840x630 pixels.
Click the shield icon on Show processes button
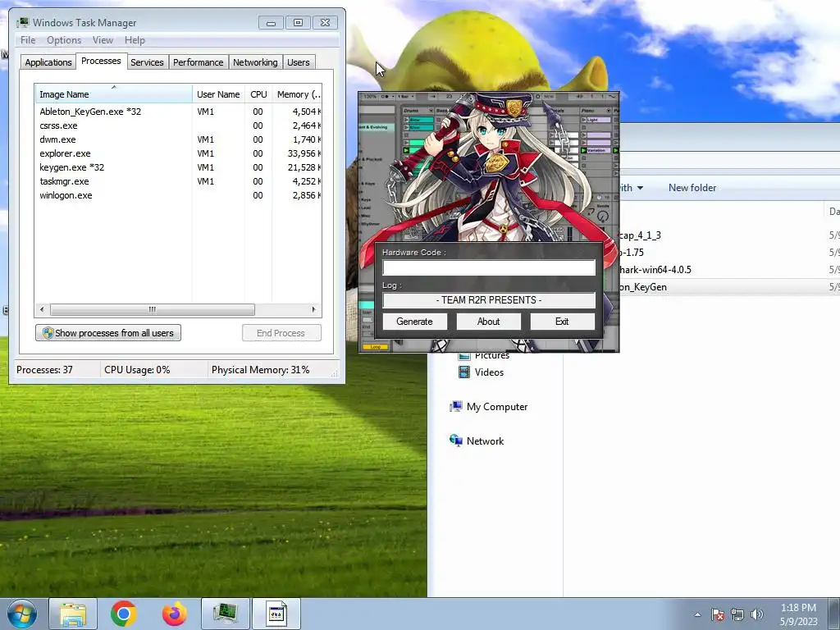click(48, 333)
